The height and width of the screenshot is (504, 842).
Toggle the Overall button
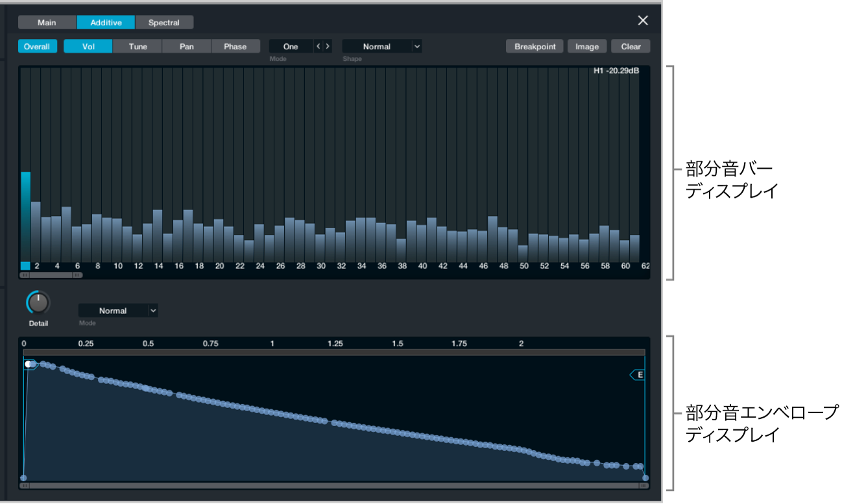click(x=37, y=47)
